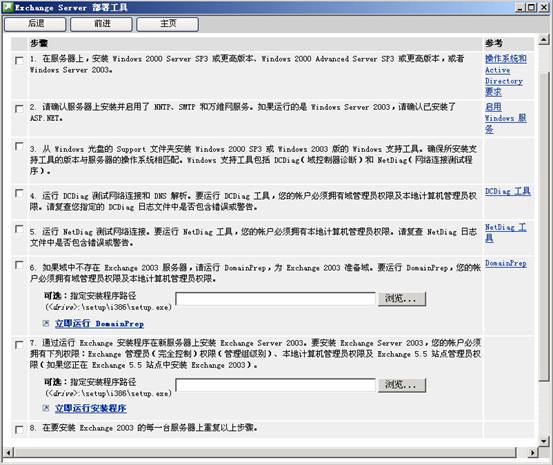Check the step 1 checkbox
553x465 pixels.
(x=19, y=60)
